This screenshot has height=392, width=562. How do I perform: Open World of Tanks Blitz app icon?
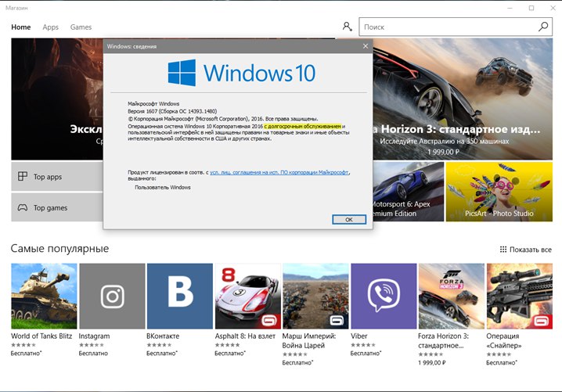point(44,297)
